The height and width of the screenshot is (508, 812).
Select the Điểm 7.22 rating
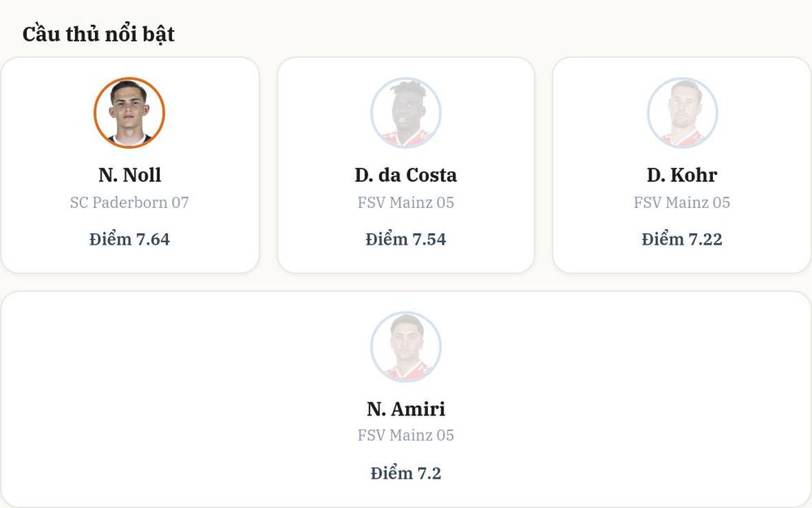(x=682, y=239)
